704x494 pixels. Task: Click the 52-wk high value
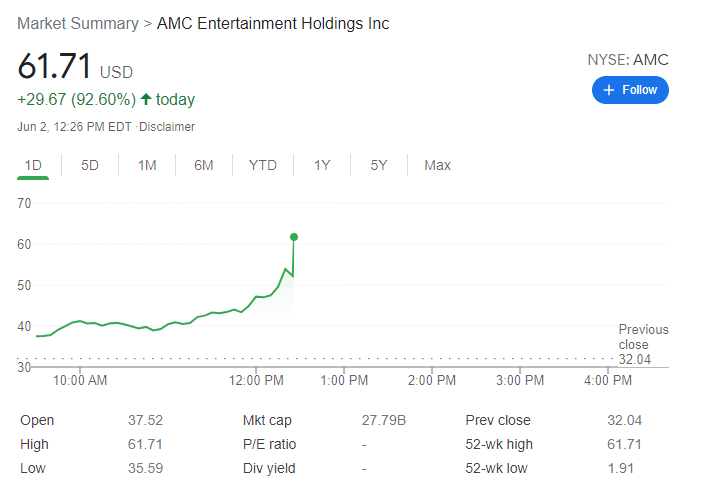(624, 444)
